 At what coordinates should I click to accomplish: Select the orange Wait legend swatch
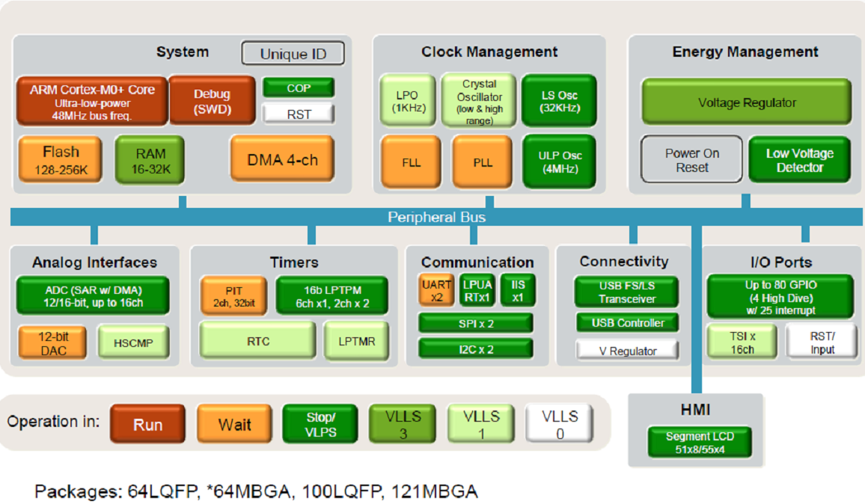point(234,424)
